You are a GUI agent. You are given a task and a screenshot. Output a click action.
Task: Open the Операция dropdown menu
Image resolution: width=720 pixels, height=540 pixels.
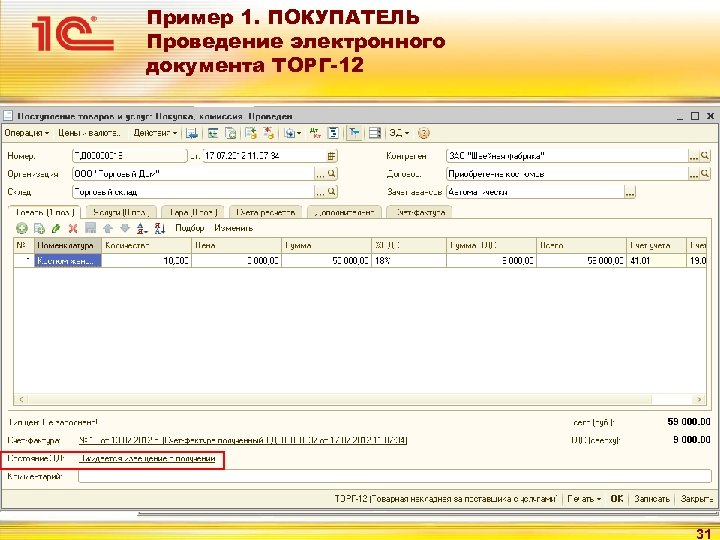(27, 133)
